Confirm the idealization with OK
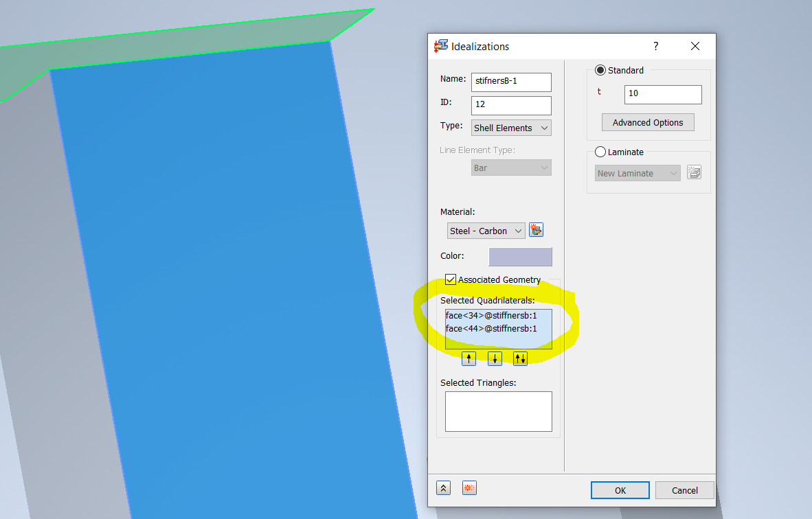This screenshot has height=519, width=812. coord(620,489)
